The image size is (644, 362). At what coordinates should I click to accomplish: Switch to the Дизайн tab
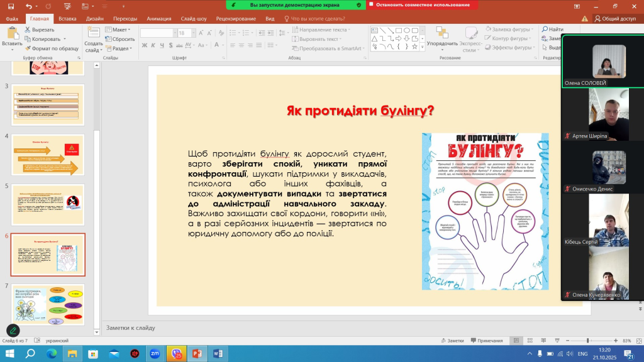(x=94, y=18)
